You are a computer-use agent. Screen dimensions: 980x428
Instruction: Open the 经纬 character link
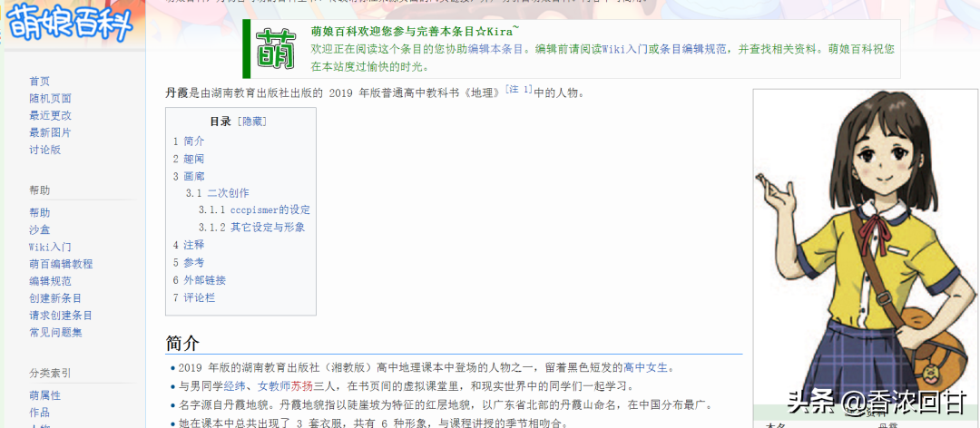(x=234, y=386)
